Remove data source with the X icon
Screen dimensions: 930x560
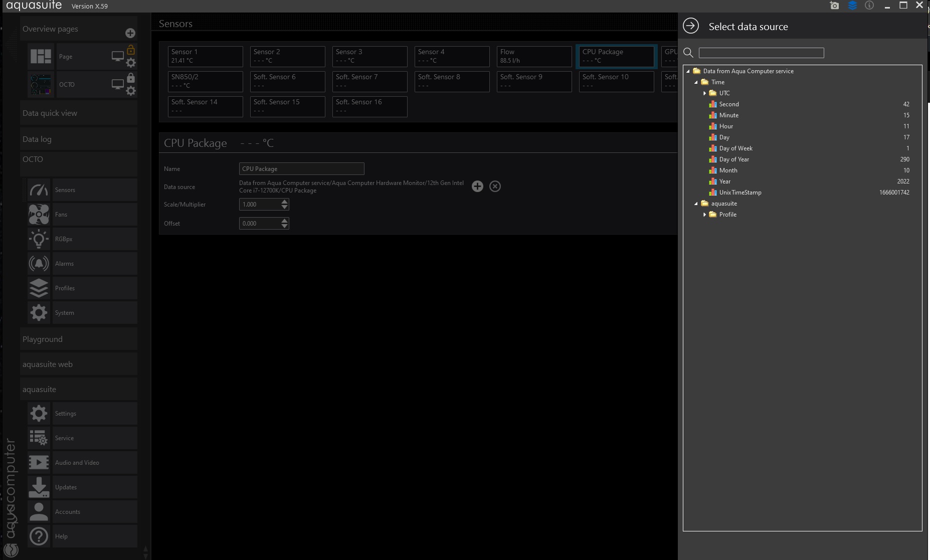495,186
